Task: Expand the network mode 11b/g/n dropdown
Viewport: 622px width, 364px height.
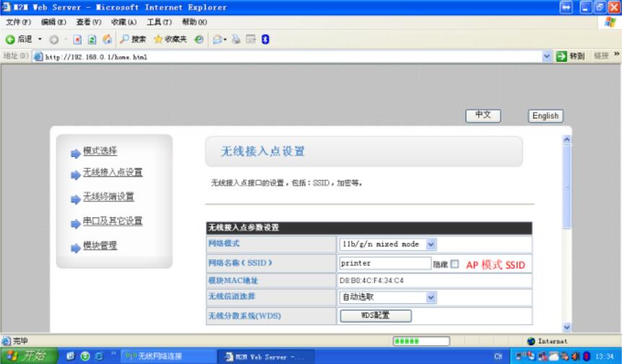Action: pyautogui.click(x=431, y=245)
